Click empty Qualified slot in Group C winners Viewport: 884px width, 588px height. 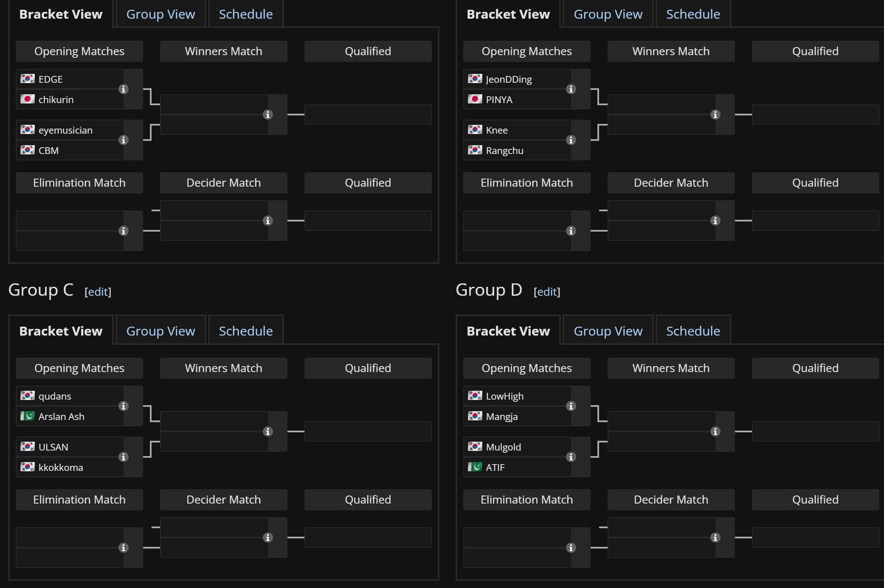tap(368, 431)
